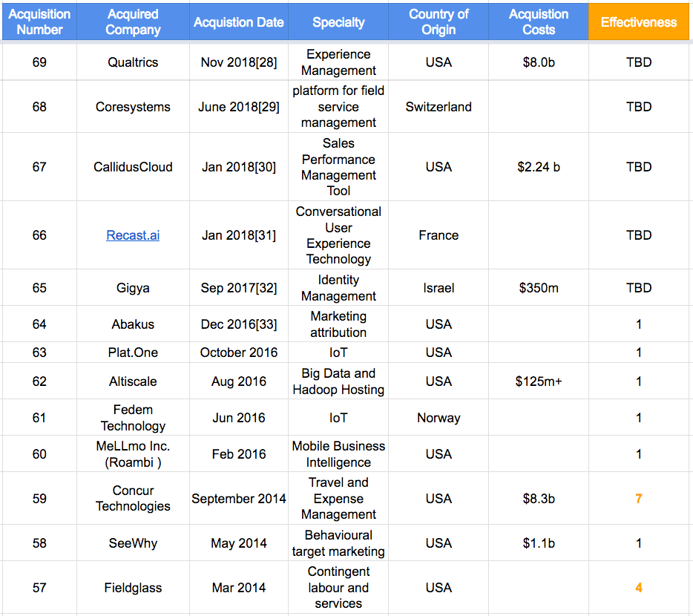Select the Big Data and Hadoop Hosting cell
Image resolution: width=693 pixels, height=616 pixels.
click(338, 381)
